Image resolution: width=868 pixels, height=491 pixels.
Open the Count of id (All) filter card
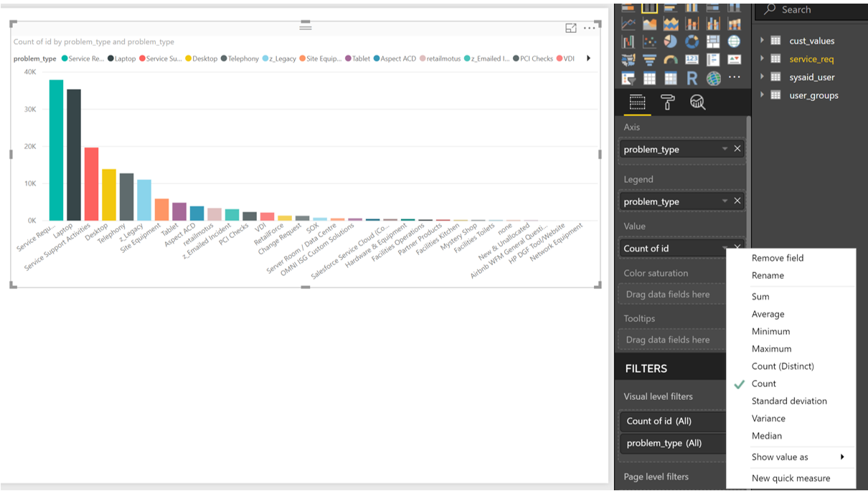pos(672,421)
